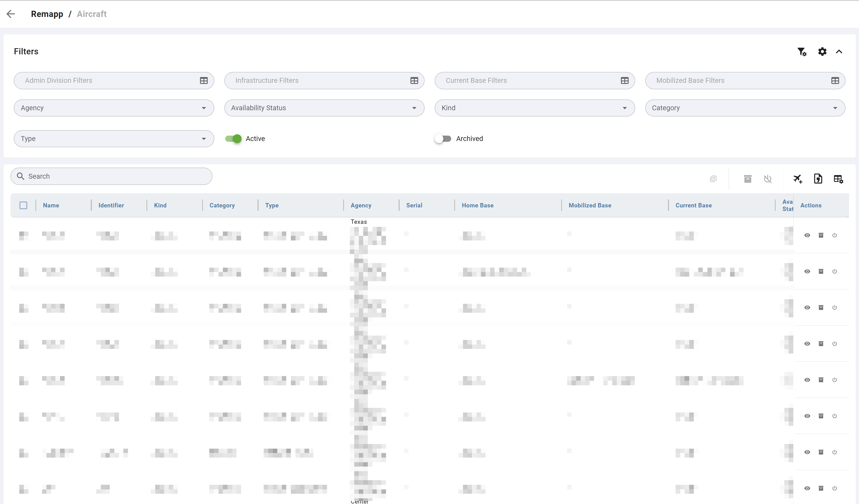Click power icon on the third aircraft row
Viewport: 859px width, 504px height.
tap(834, 307)
